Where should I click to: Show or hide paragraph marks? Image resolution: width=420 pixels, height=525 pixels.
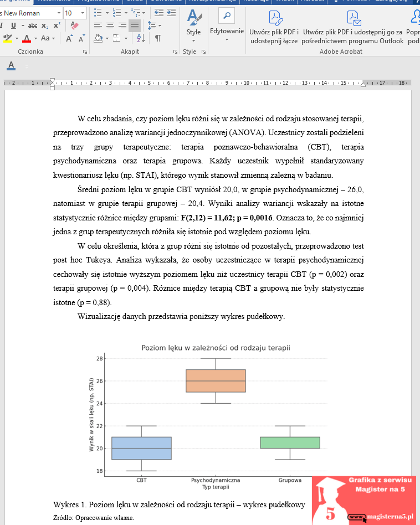pos(158,38)
